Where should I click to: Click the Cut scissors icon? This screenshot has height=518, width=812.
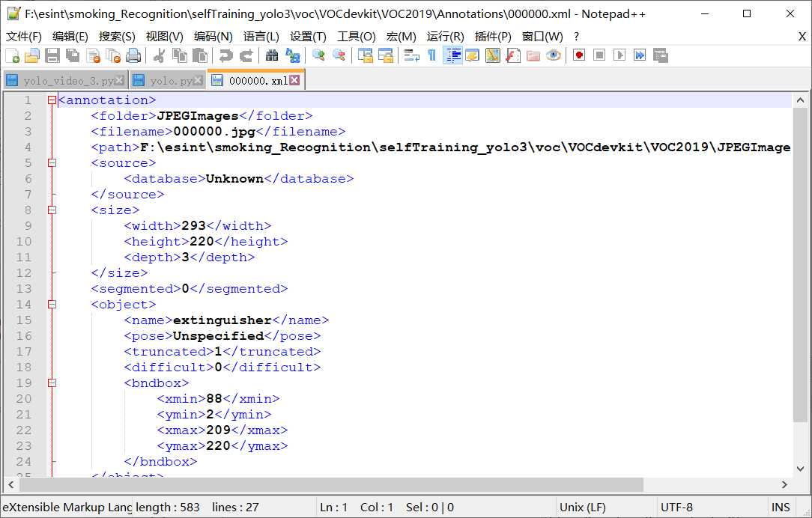pyautogui.click(x=160, y=55)
